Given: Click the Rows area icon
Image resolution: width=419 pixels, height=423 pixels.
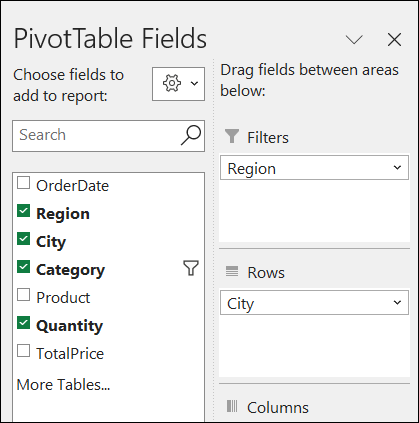Looking at the screenshot, I should pyautogui.click(x=232, y=271).
